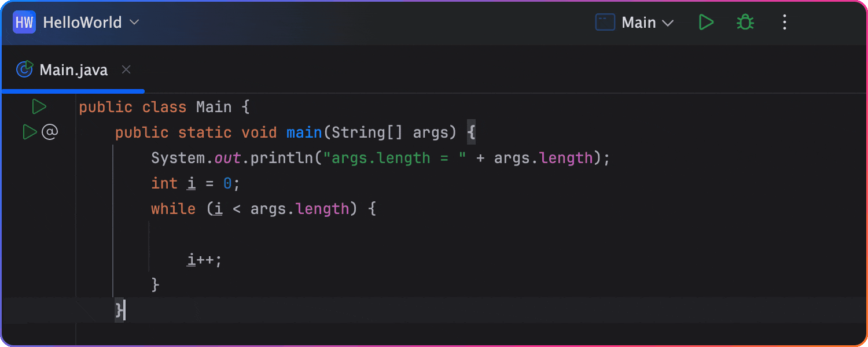868x347 pixels.
Task: Expand the Main run configuration dropdown
Action: [x=668, y=23]
